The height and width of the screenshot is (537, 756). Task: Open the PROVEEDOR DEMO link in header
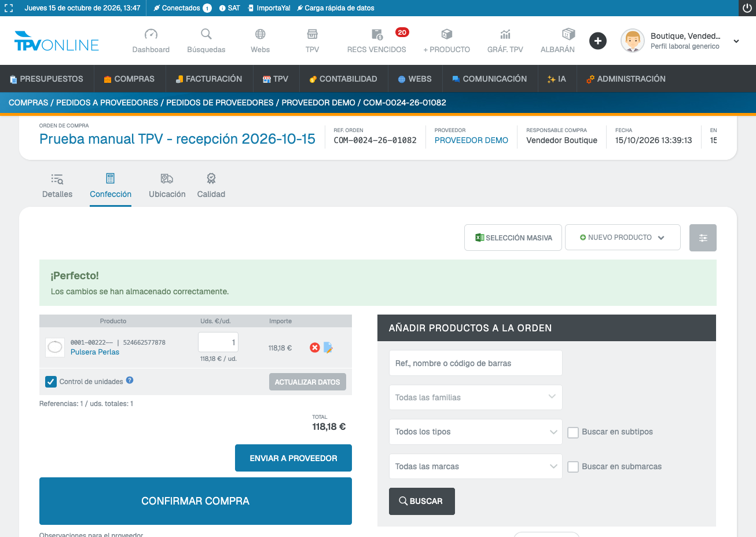point(471,140)
